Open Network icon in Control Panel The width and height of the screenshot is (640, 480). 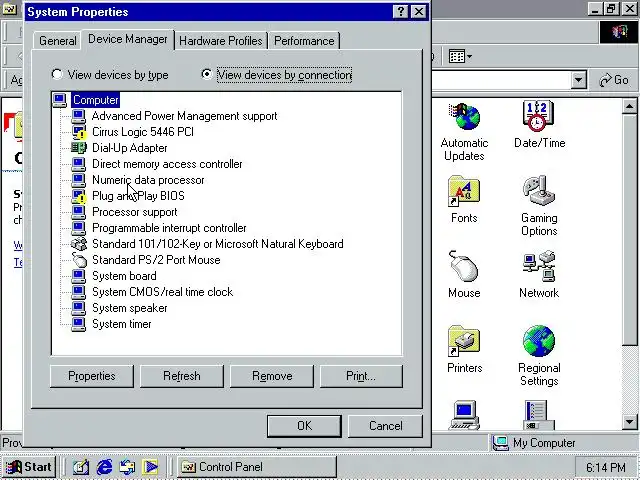point(539,274)
